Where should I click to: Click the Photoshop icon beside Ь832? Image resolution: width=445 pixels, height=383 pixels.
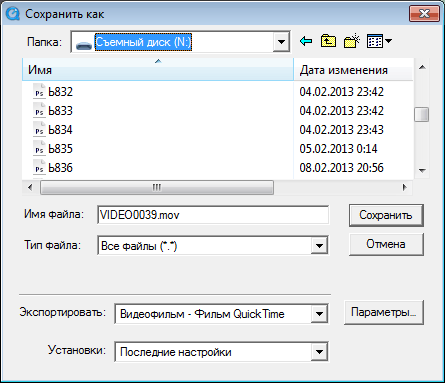39,91
